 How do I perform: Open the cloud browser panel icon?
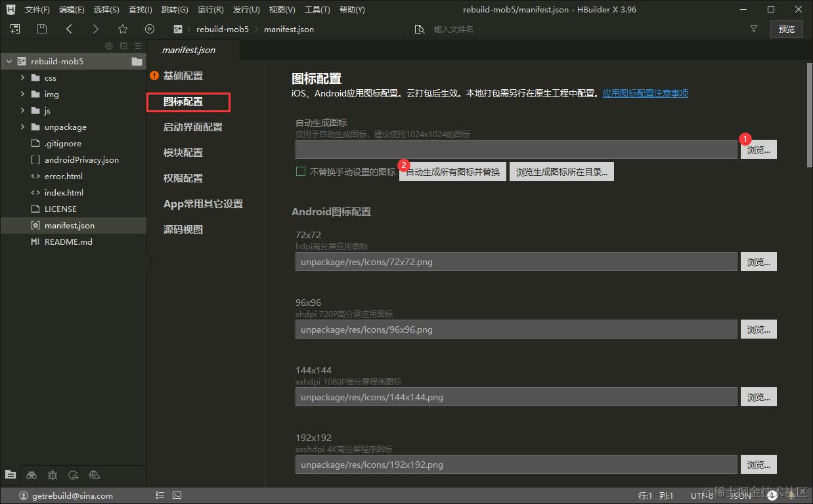tap(95, 475)
